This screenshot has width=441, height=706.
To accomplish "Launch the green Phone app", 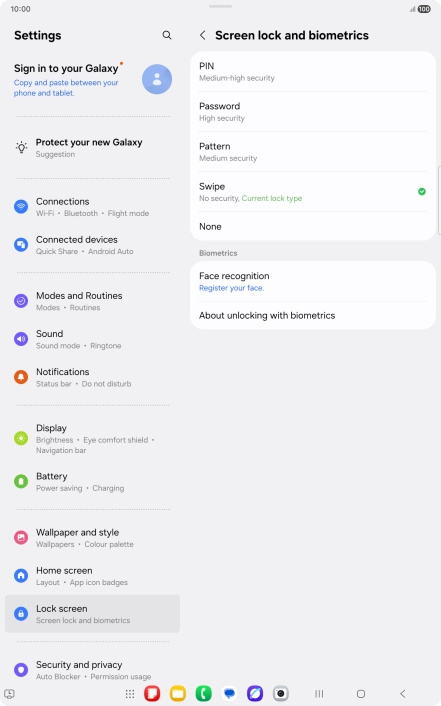I will (203, 693).
